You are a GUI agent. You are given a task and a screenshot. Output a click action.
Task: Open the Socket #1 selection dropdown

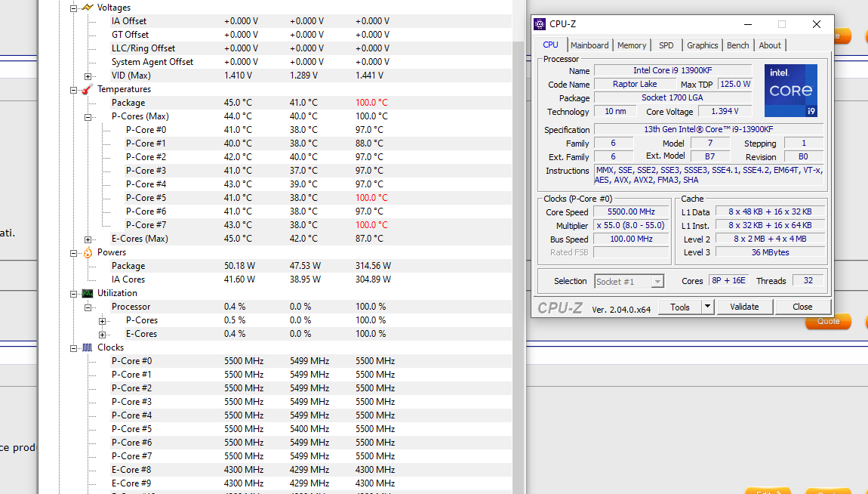click(x=657, y=281)
